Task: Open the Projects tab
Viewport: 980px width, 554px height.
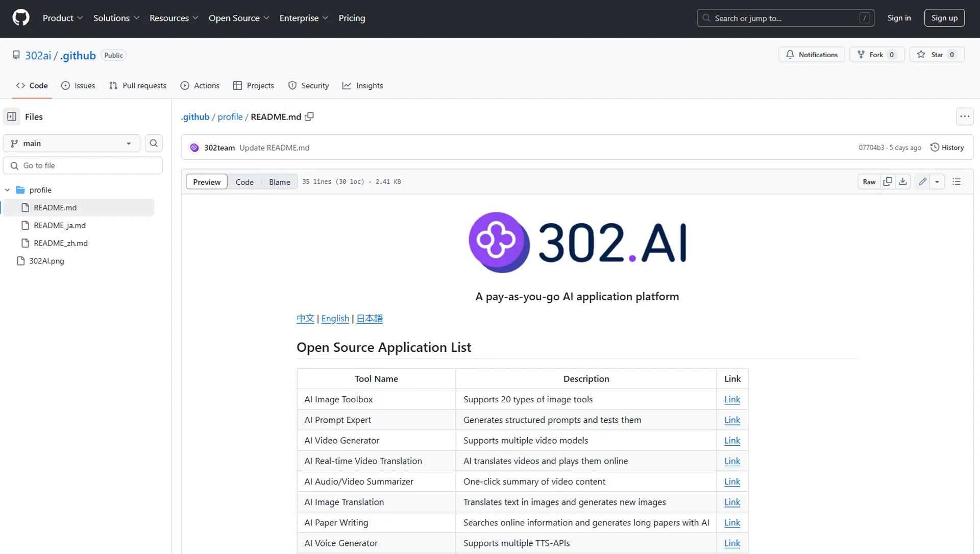Action: tap(254, 86)
